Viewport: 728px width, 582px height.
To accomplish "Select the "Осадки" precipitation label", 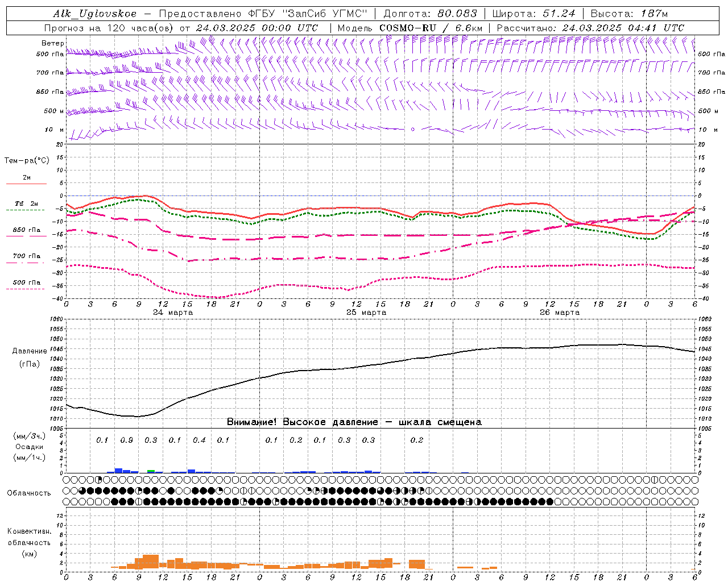I will [29, 447].
